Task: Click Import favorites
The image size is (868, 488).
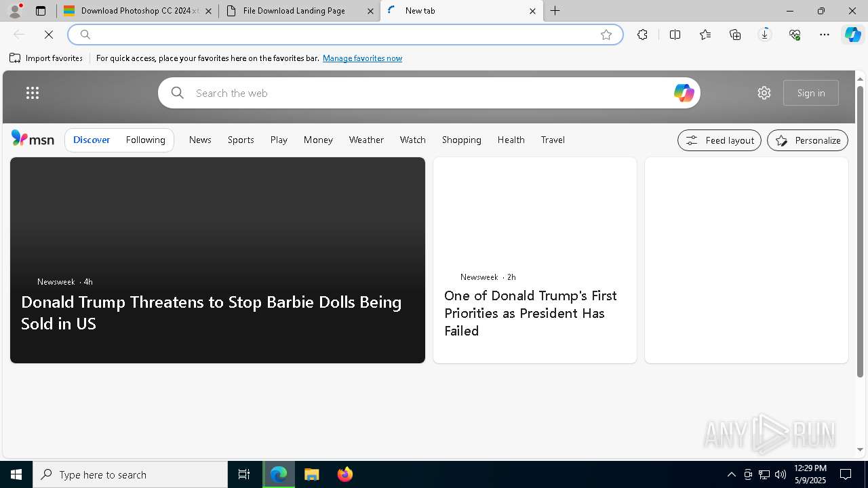Action: (x=46, y=58)
